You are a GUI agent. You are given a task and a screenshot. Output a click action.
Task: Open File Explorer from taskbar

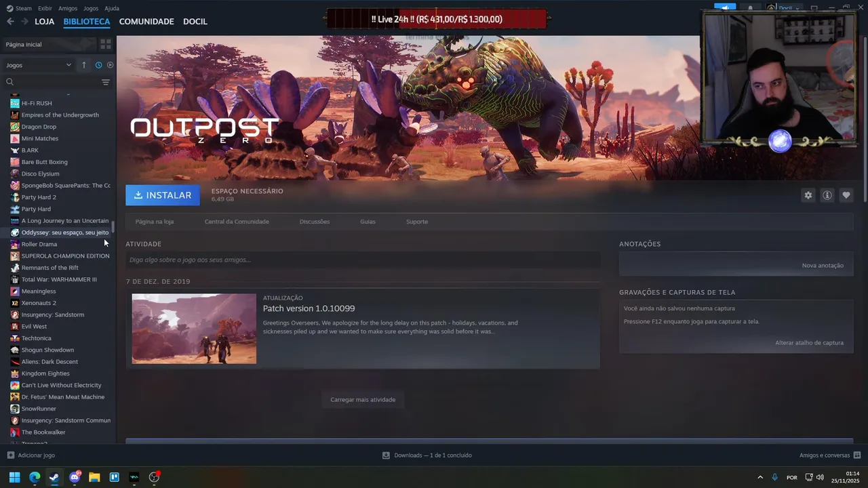tap(94, 477)
